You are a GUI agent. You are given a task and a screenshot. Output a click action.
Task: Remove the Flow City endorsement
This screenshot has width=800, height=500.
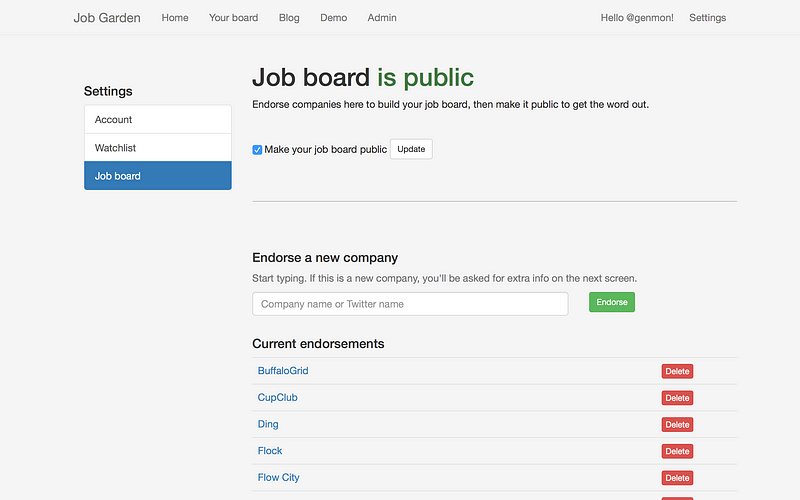pyautogui.click(x=677, y=478)
